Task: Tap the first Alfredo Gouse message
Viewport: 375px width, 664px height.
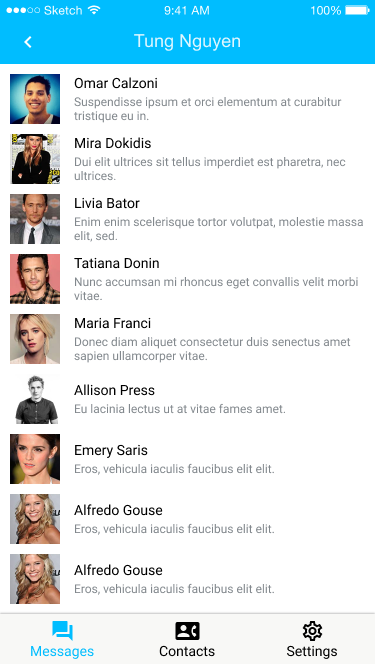Action: pos(188,519)
